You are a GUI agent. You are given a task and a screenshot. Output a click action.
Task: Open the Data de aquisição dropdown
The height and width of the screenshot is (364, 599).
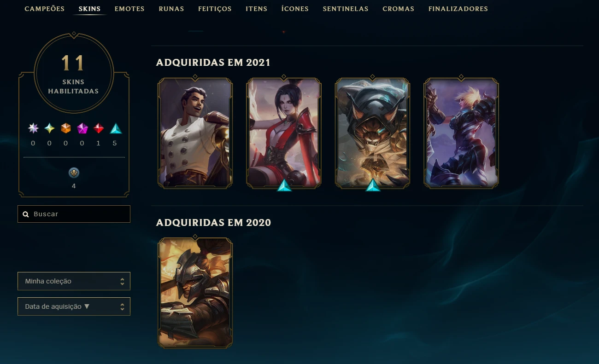click(x=74, y=306)
